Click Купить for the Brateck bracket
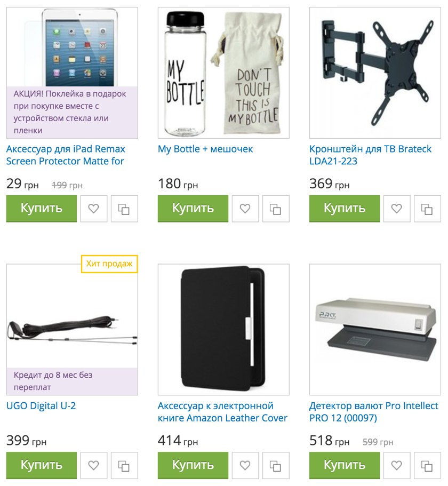This screenshot has width=448, height=486. pos(345,209)
